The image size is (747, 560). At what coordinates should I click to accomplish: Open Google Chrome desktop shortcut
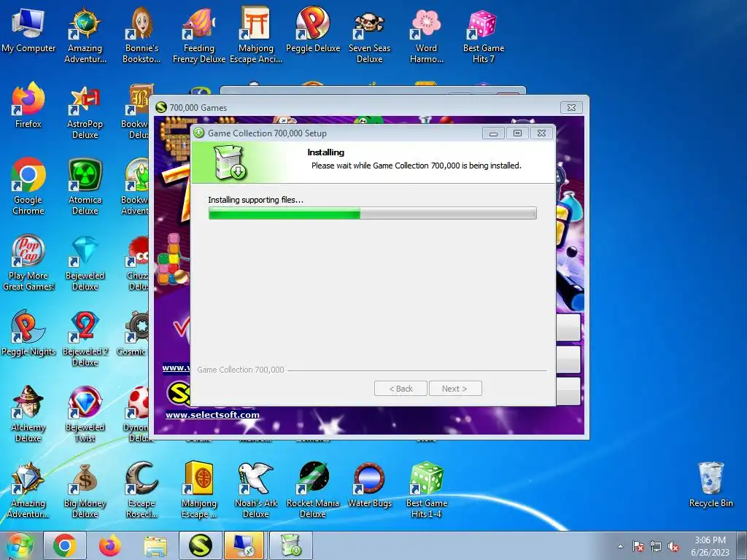pyautogui.click(x=28, y=186)
